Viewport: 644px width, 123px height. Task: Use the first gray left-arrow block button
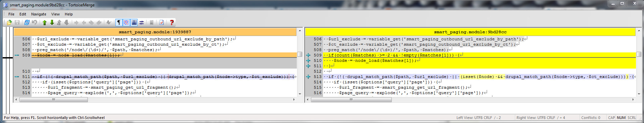pyautogui.click(x=84, y=23)
